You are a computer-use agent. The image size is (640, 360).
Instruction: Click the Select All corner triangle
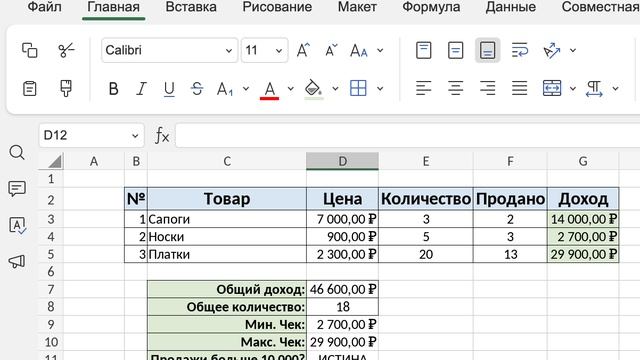coord(54,161)
